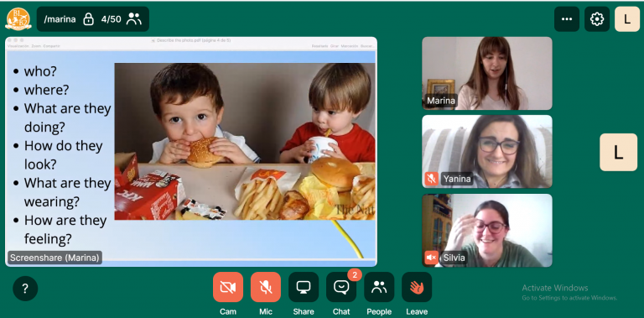Select Marina's video tile
This screenshot has height=318, width=644.
[487, 73]
